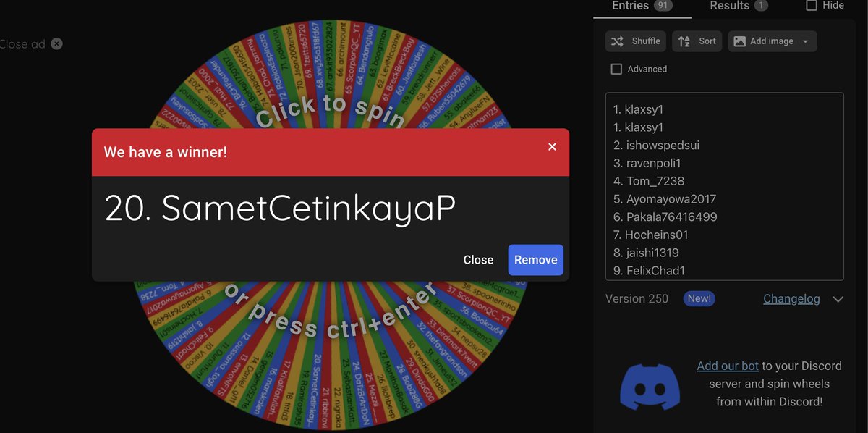Select the entry text 'ravenpoli1'
The height and width of the screenshot is (433, 868).
654,163
